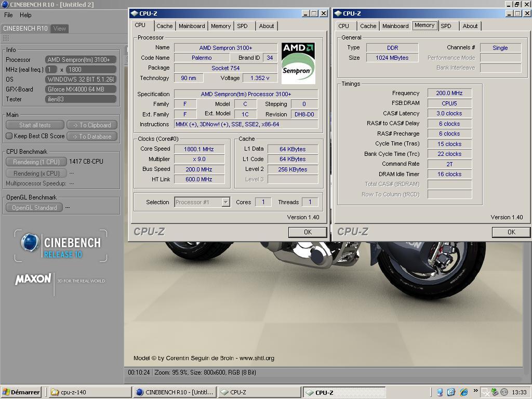Click the panel grip handle below the tabs
Viewport: 532px width, 399px height.
point(6,38)
